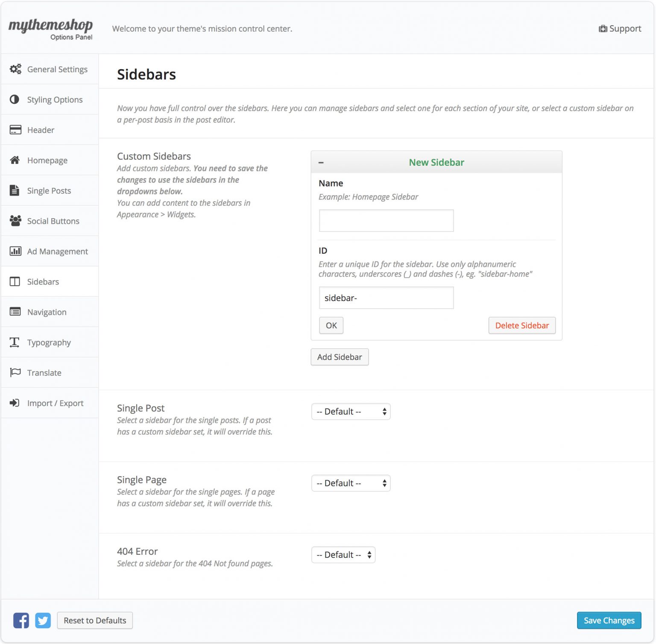Click the Typography text icon
The image size is (656, 644).
click(x=15, y=342)
